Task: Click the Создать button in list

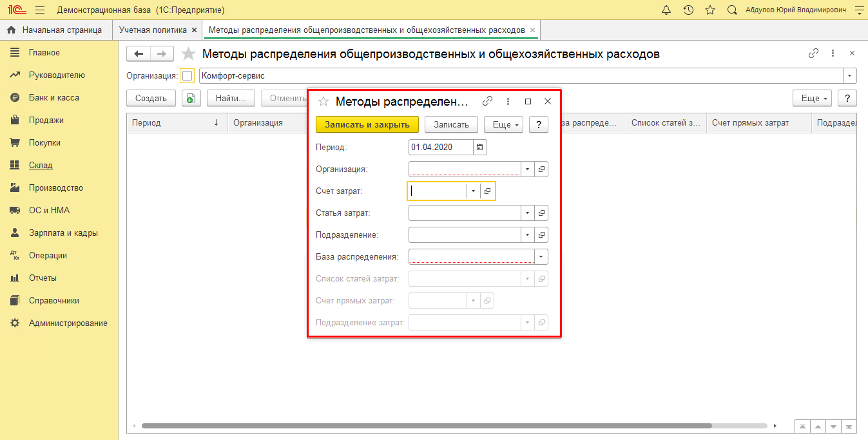Action: click(151, 98)
